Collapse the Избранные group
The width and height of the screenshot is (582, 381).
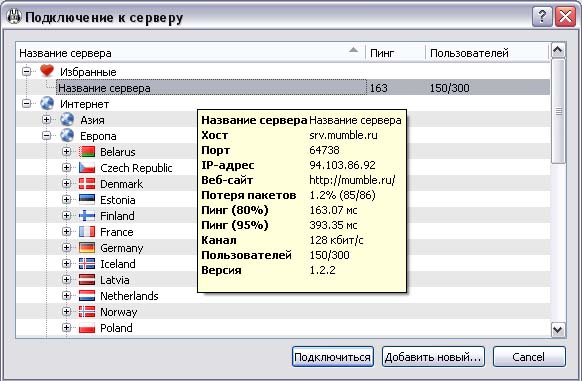(x=26, y=71)
